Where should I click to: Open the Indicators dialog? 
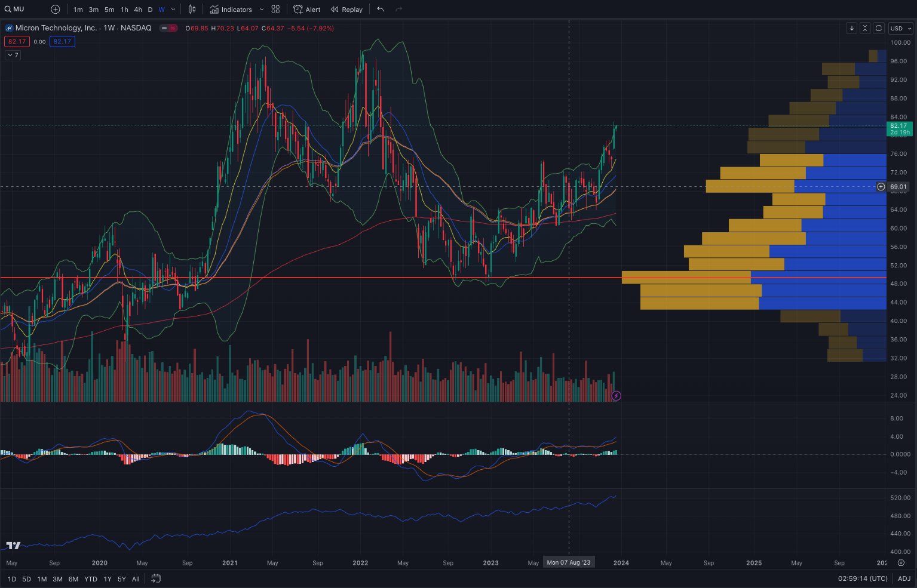(x=231, y=10)
